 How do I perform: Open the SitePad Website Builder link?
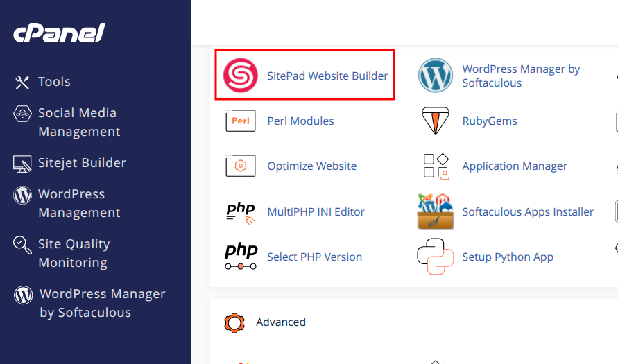(327, 76)
